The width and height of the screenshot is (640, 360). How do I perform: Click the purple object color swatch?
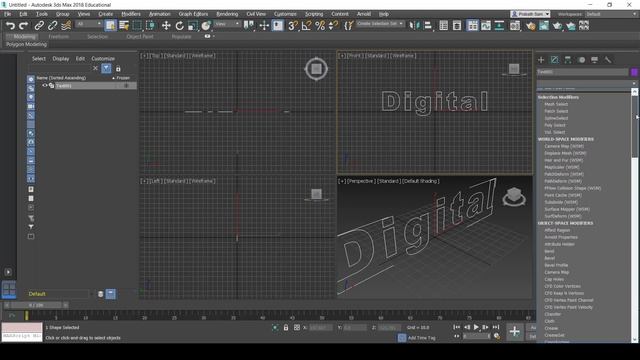point(634,72)
